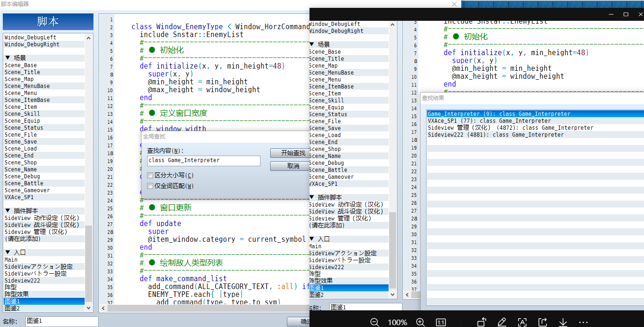Viewport: 644px width, 327px height.
Task: Rotate the image with the rotate icon
Action: click(482, 322)
